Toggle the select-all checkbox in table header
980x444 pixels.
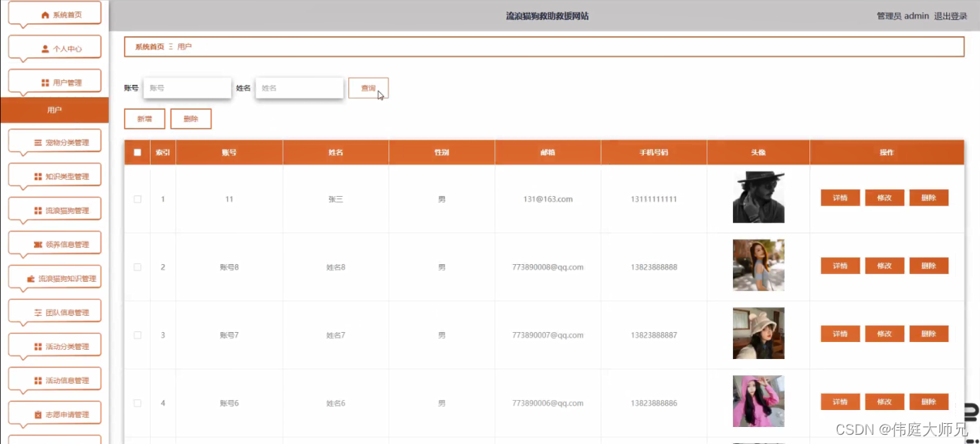(x=137, y=152)
